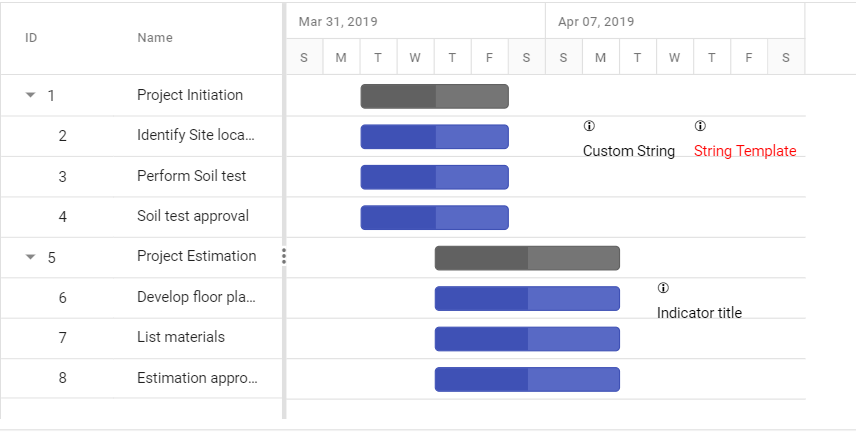Click the ID cell with value 8
Screen dimensions: 856x434
(62, 378)
